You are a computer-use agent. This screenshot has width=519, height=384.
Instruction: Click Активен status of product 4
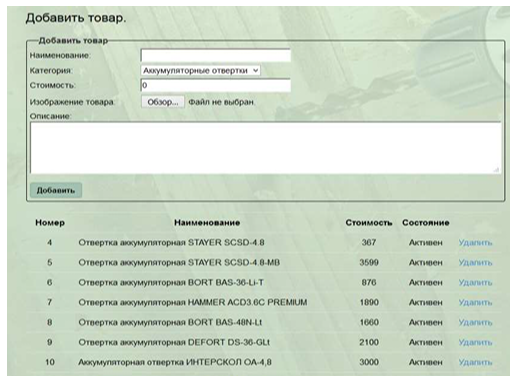point(426,243)
